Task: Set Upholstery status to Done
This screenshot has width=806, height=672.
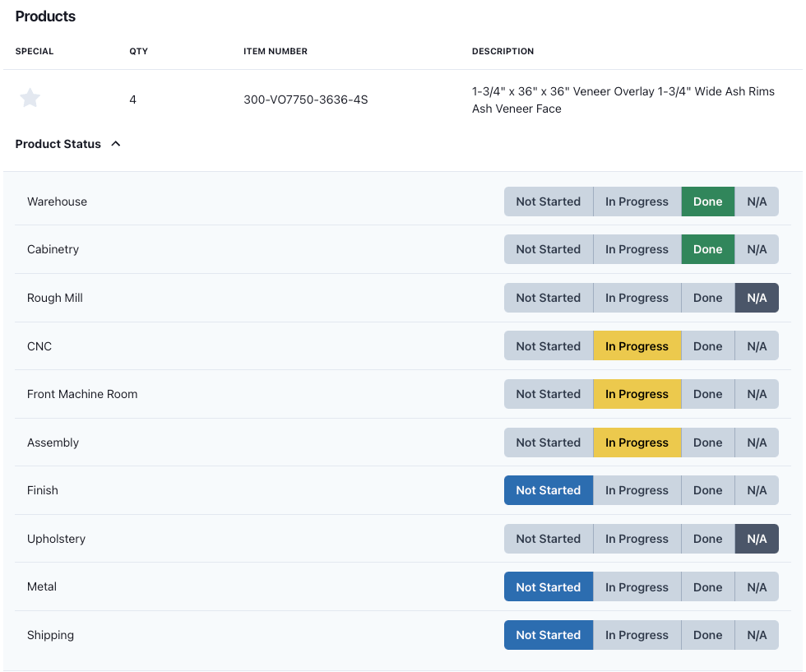Action: coord(708,539)
